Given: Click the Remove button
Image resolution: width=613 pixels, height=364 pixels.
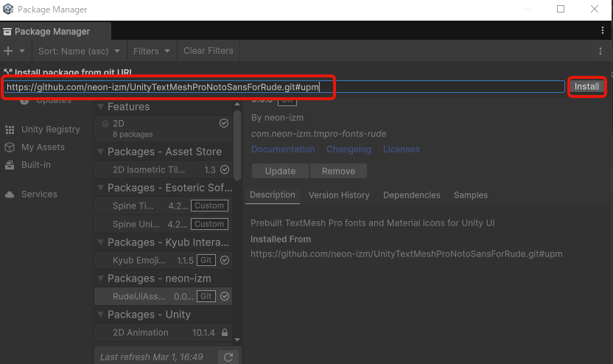Looking at the screenshot, I should coord(339,171).
